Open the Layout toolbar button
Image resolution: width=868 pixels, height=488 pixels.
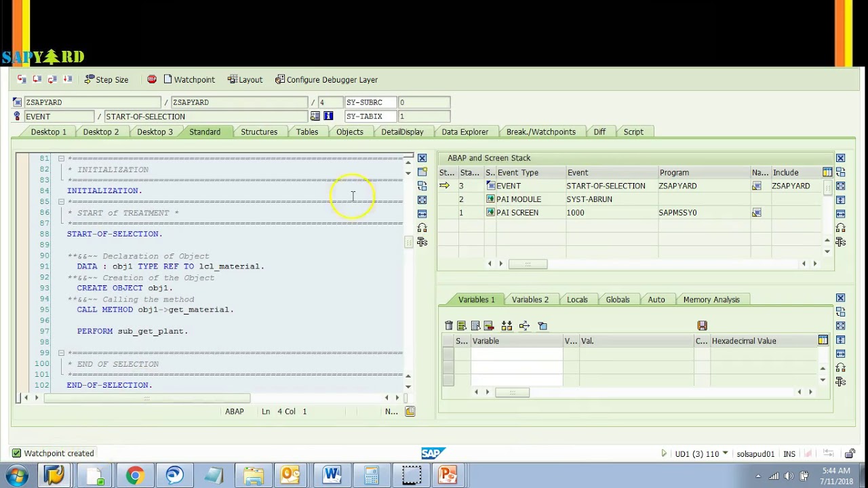coord(245,79)
